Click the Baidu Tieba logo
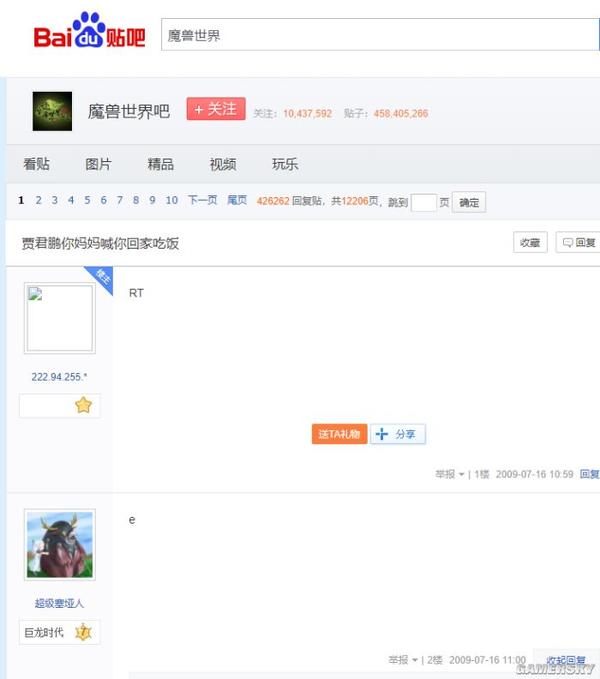 89,31
